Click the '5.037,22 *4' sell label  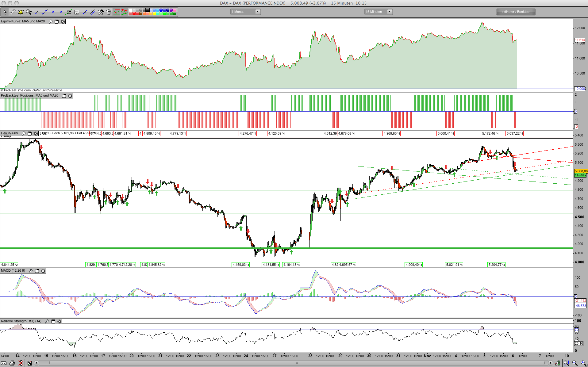pos(515,134)
